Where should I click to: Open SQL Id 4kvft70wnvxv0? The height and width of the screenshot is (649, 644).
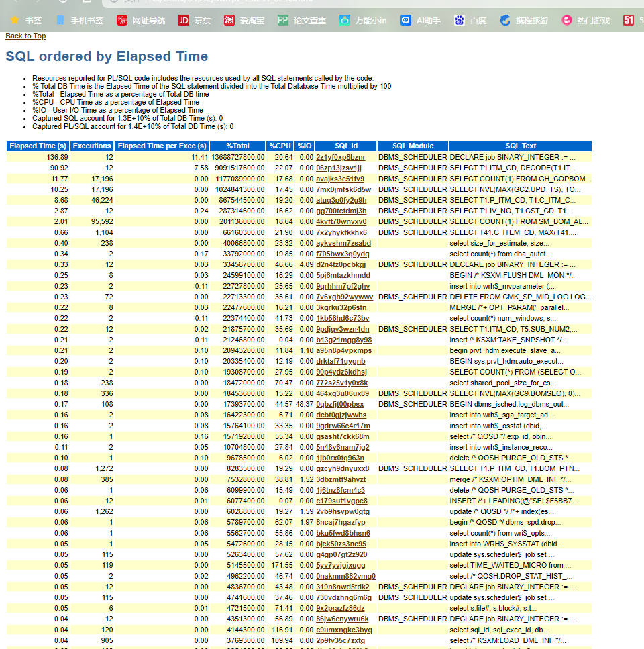coord(341,222)
